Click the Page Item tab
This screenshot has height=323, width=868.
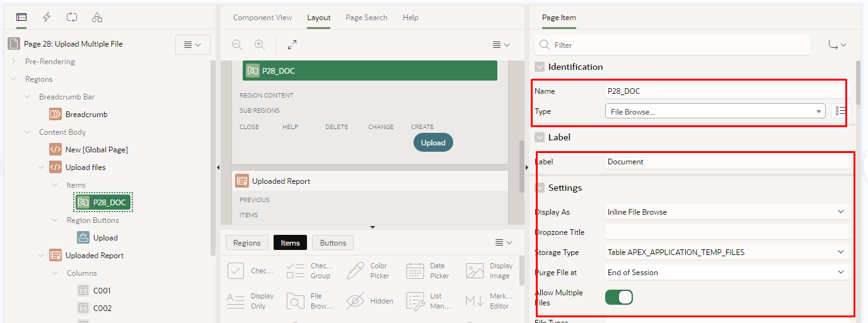tap(559, 18)
